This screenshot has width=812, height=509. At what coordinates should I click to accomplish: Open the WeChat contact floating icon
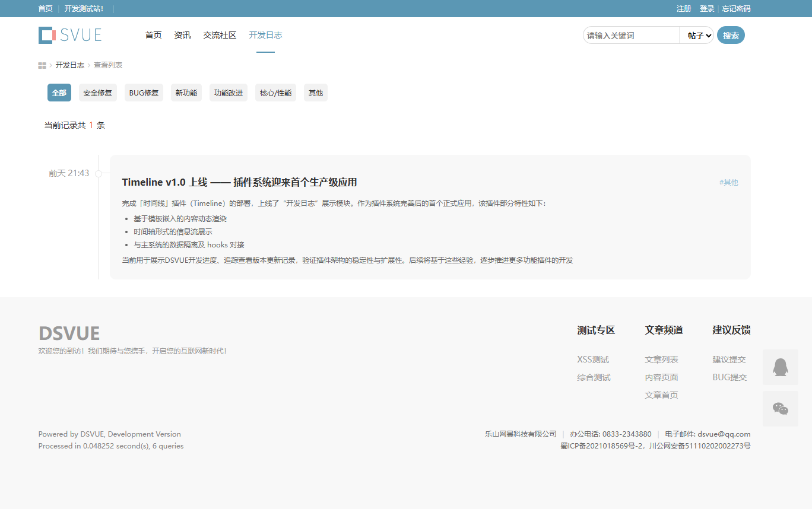coord(780,409)
